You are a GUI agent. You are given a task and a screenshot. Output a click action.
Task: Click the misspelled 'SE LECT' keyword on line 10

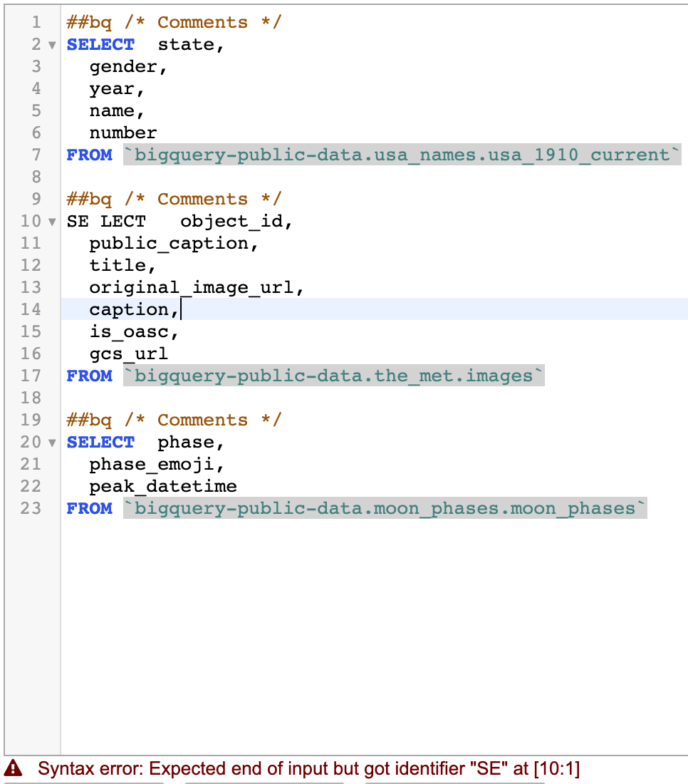coord(106,221)
